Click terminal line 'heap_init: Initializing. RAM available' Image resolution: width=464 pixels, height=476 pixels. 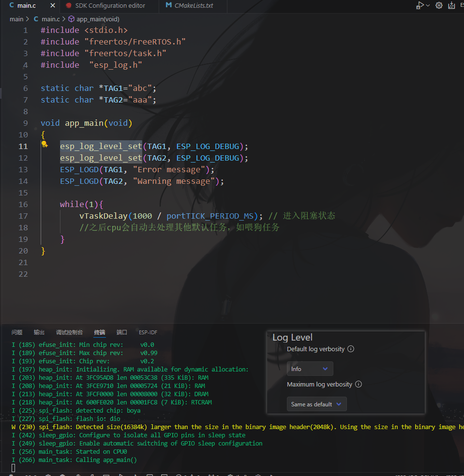point(130,370)
